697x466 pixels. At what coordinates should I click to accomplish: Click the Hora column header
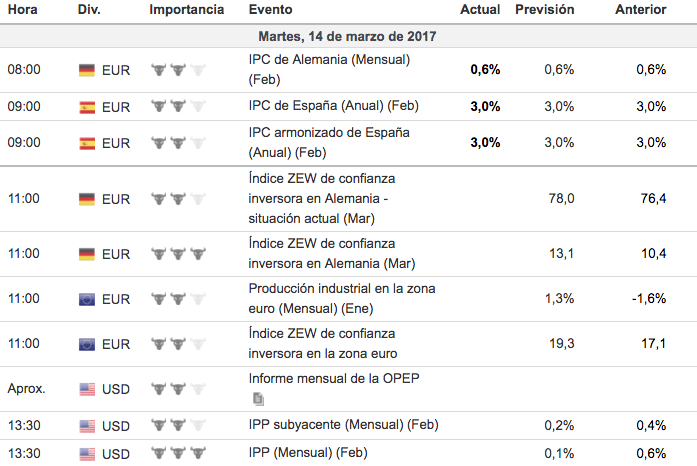point(23,9)
